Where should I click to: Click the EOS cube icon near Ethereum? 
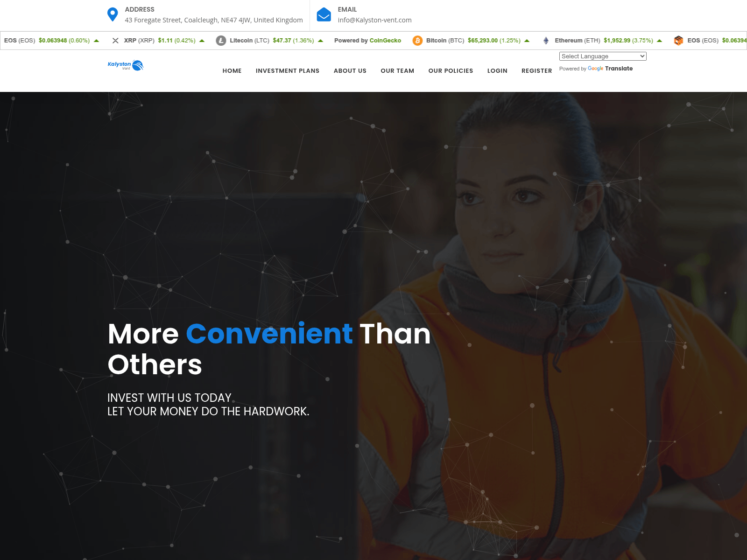(678, 41)
